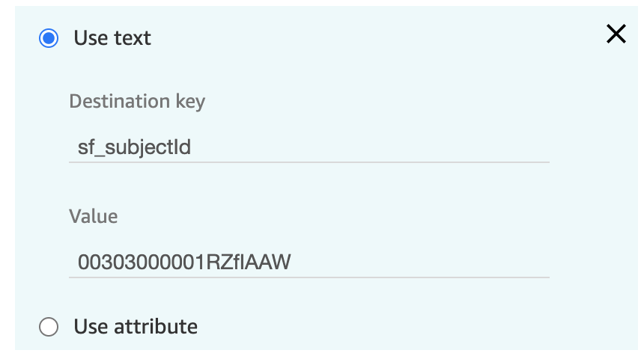Click the Use attribute label text
Viewport: 644px width, 356px height.
pyautogui.click(x=136, y=327)
